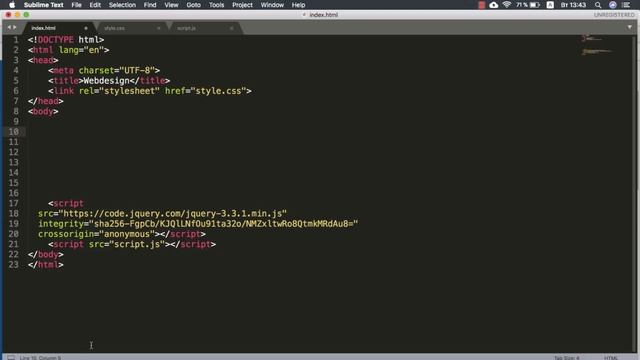Click the cloud upload menu bar icon

point(493,5)
